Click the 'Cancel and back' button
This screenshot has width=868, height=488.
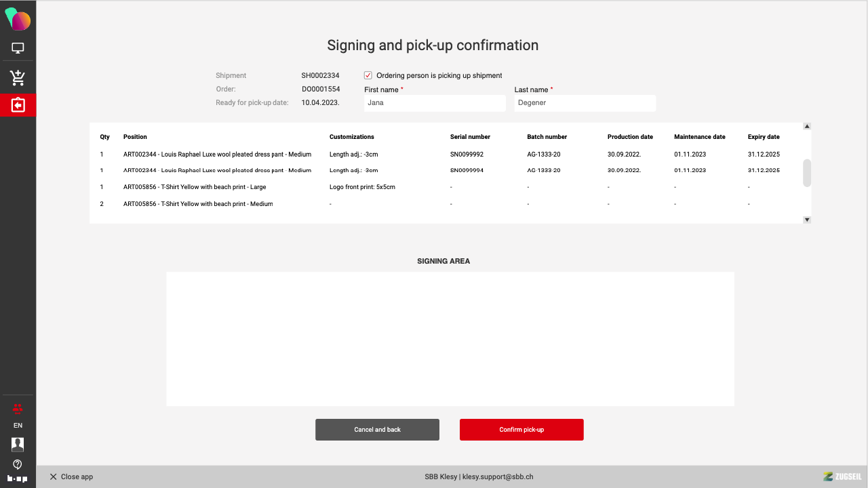click(377, 430)
